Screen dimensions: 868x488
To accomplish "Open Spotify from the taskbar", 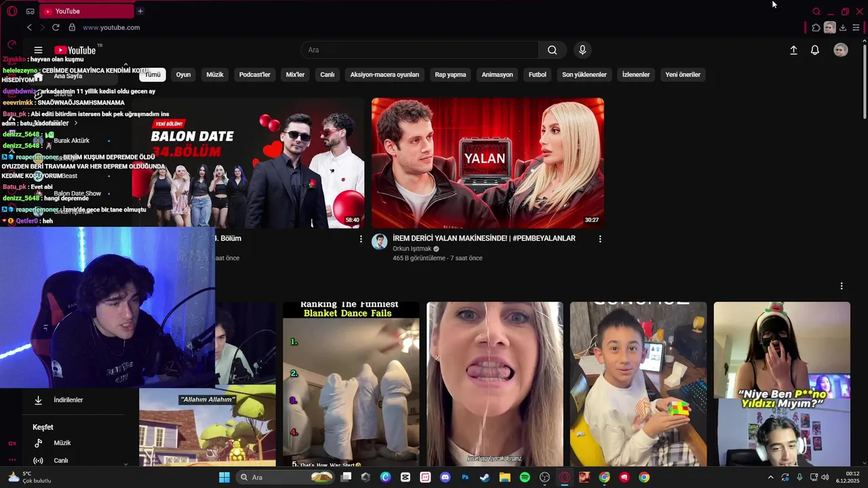I will pos(524,477).
